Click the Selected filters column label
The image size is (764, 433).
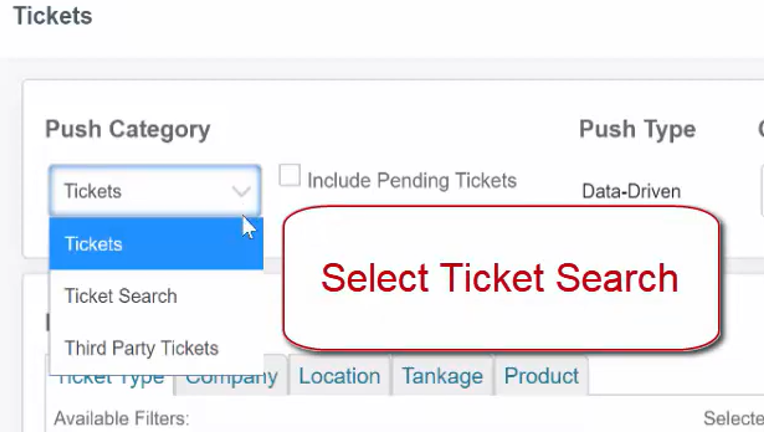pos(733,419)
